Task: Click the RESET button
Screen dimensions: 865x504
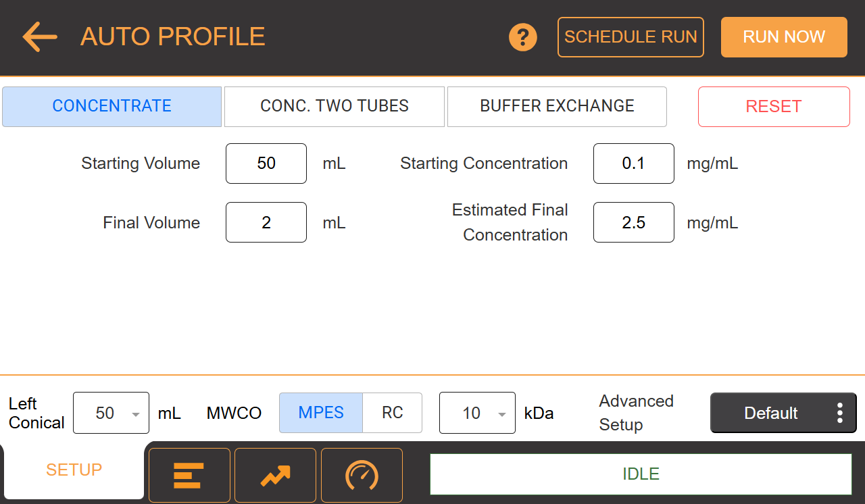Action: (x=774, y=107)
